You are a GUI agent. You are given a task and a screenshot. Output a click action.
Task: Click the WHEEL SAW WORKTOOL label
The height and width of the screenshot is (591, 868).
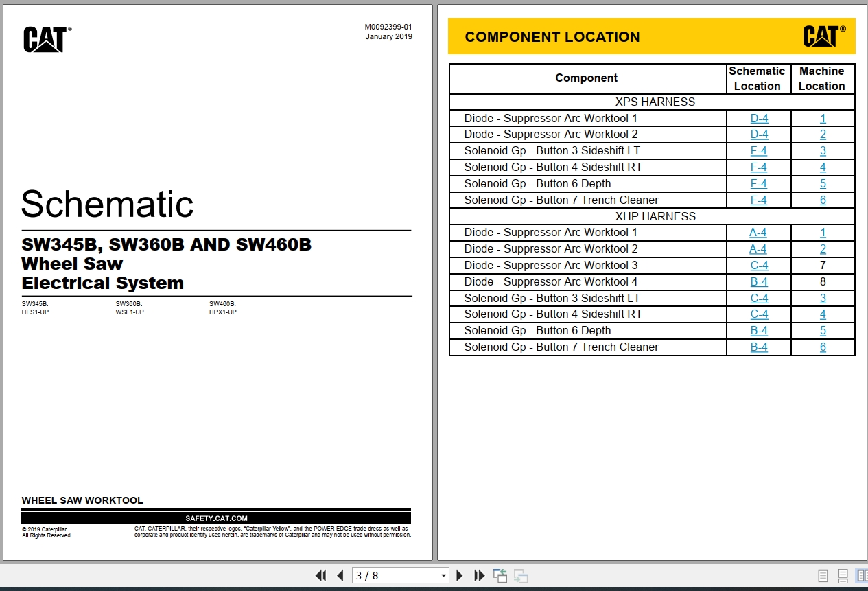82,500
